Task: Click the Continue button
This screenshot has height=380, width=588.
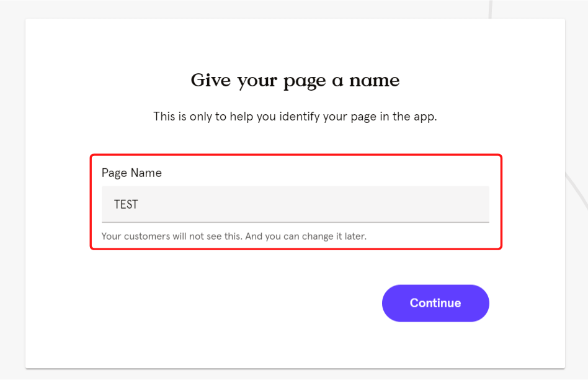Action: (x=435, y=303)
